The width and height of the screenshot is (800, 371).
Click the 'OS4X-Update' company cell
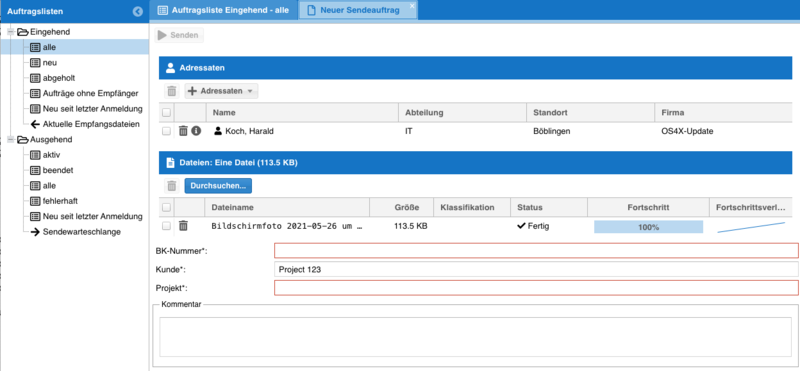[x=687, y=131]
